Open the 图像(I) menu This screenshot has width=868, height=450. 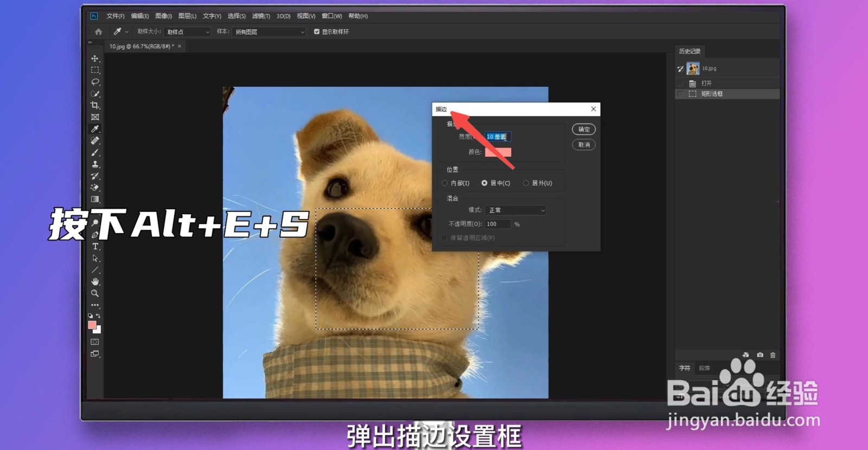[164, 16]
